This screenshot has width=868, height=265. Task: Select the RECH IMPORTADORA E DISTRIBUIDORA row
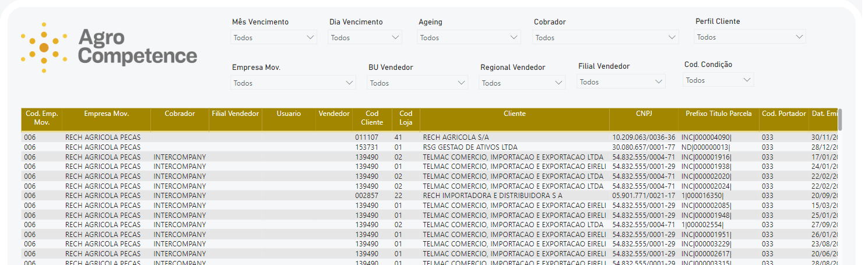click(430, 196)
